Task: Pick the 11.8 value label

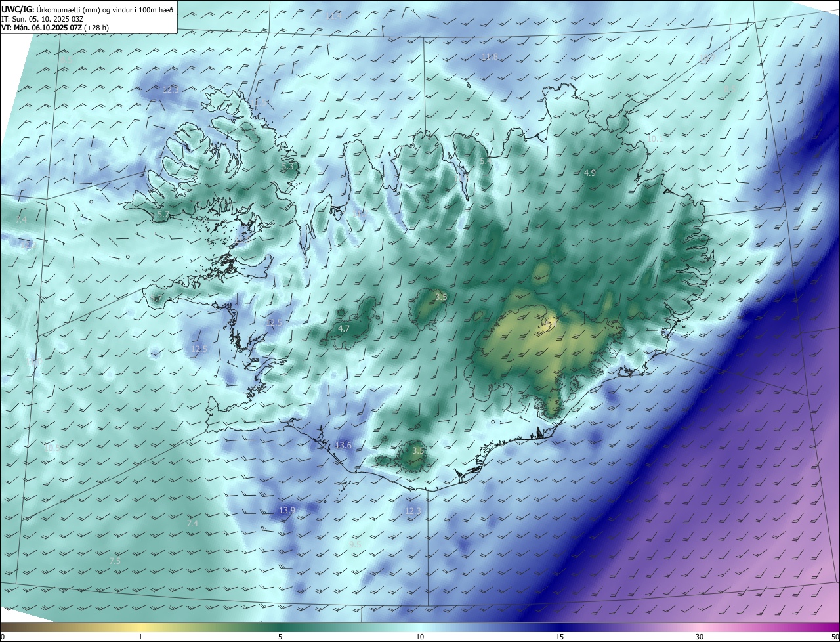Action: pyautogui.click(x=490, y=57)
